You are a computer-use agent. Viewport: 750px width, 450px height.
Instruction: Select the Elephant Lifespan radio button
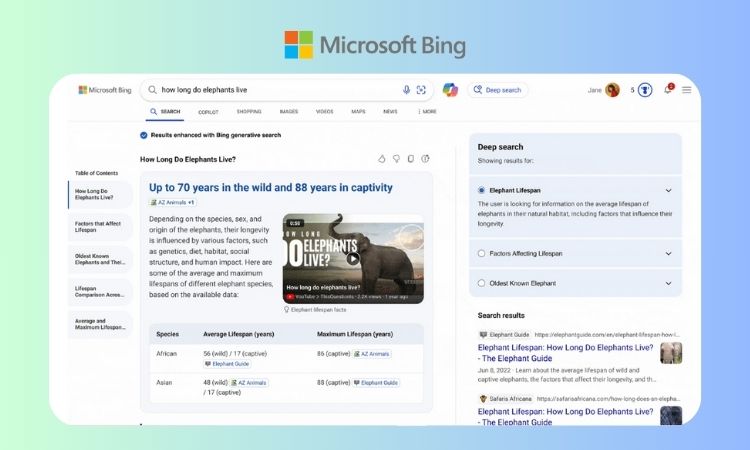pos(481,190)
